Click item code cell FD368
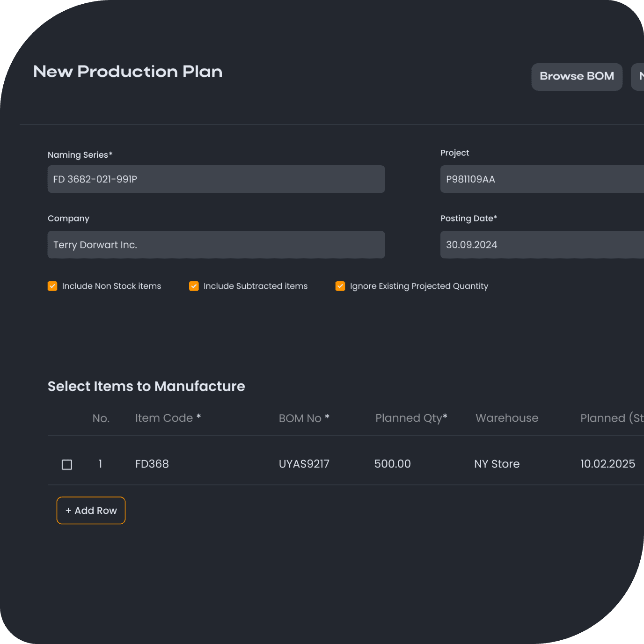 (x=152, y=464)
